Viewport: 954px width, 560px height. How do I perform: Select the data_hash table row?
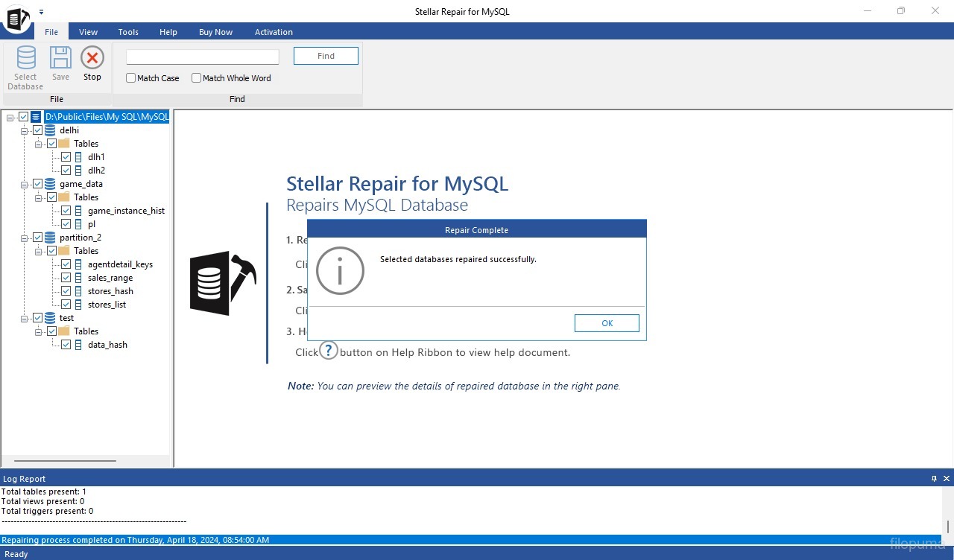107,345
